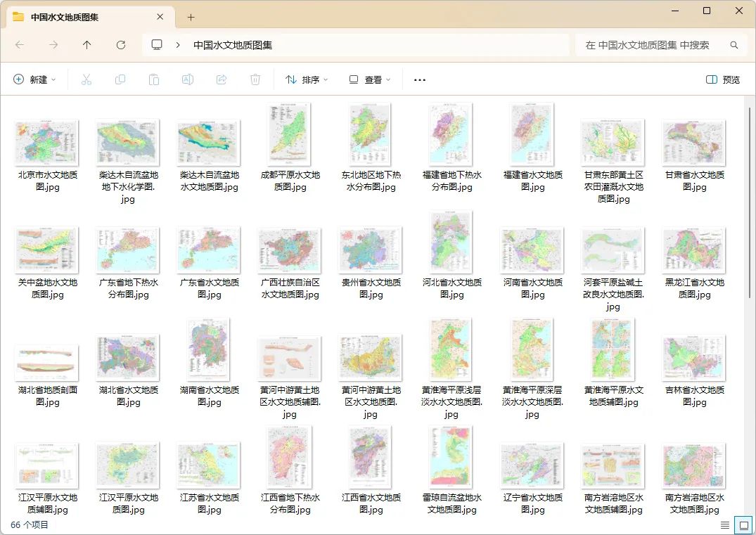The height and width of the screenshot is (535, 756).
Task: Select 河套平原盐碱土改良水文地质图.jpg file
Action: click(x=613, y=269)
